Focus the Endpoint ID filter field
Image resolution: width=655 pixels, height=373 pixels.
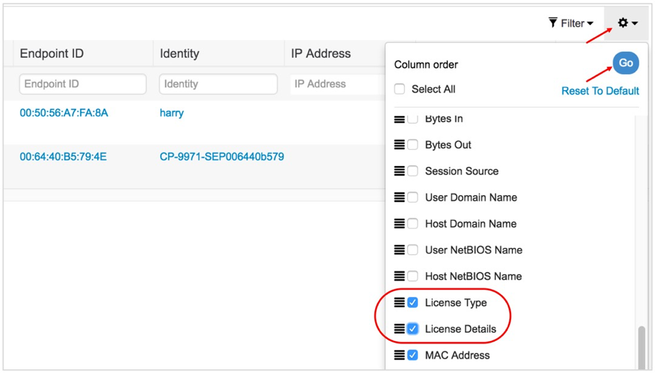click(83, 84)
